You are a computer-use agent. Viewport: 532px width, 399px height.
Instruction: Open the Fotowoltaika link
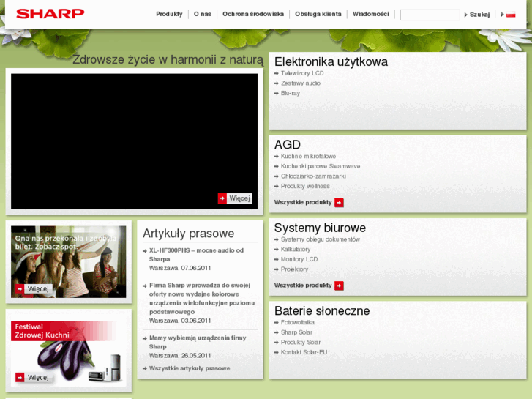click(x=298, y=322)
